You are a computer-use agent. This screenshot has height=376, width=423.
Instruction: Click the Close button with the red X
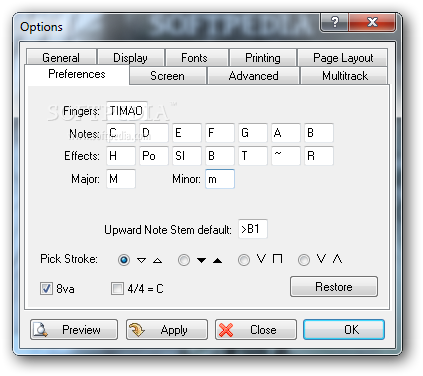256,330
